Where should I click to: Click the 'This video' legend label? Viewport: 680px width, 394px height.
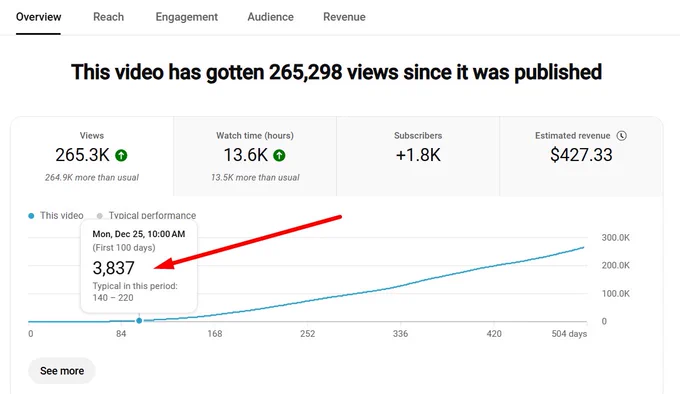tap(62, 215)
